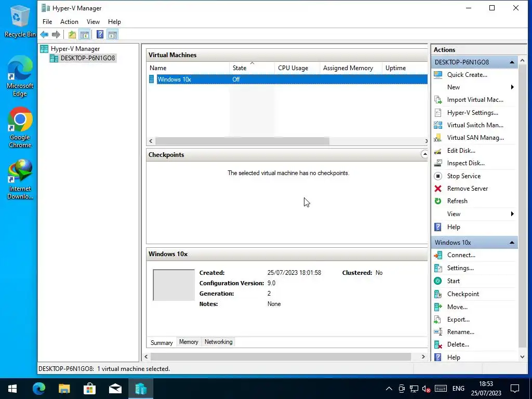Open File Explorer from the taskbar
Screen dimensions: 532x399
click(x=64, y=389)
